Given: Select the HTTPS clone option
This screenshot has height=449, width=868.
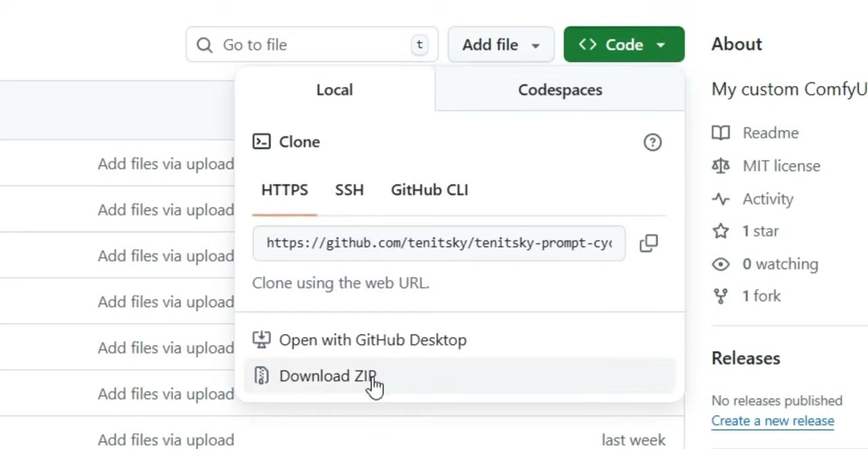Looking at the screenshot, I should (285, 190).
